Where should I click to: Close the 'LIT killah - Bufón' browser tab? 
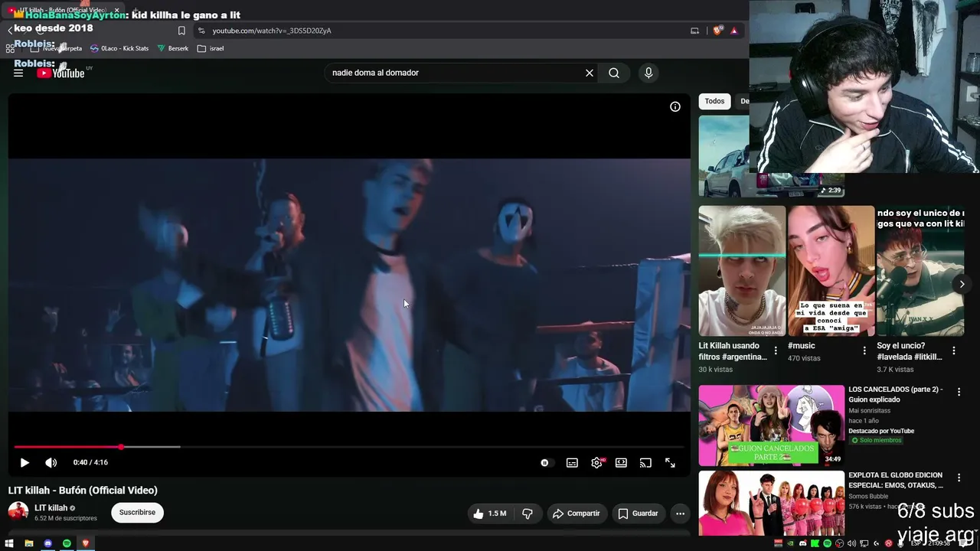(x=116, y=10)
